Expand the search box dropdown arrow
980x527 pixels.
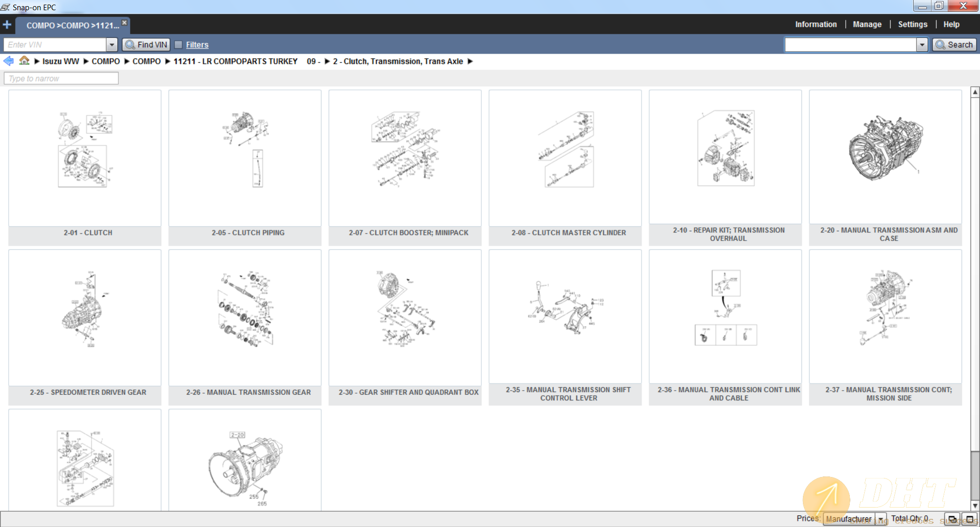[922, 45]
